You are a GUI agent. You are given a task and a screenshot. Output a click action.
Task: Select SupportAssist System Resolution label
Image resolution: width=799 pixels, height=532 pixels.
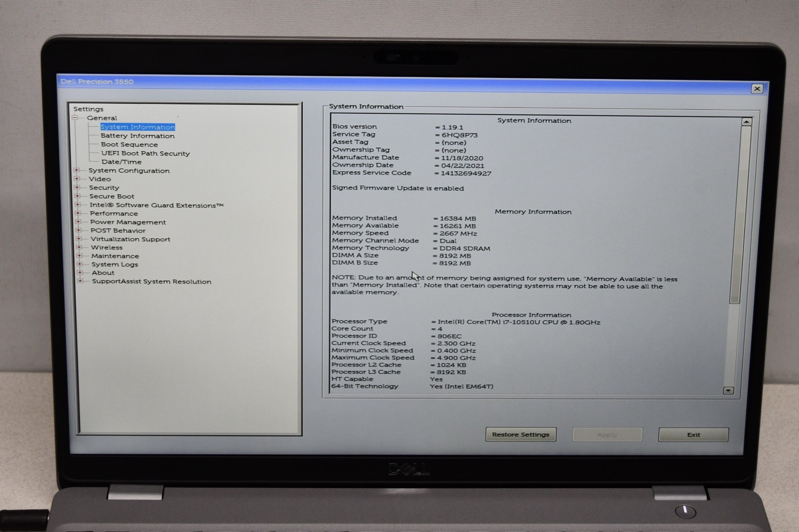coord(152,281)
